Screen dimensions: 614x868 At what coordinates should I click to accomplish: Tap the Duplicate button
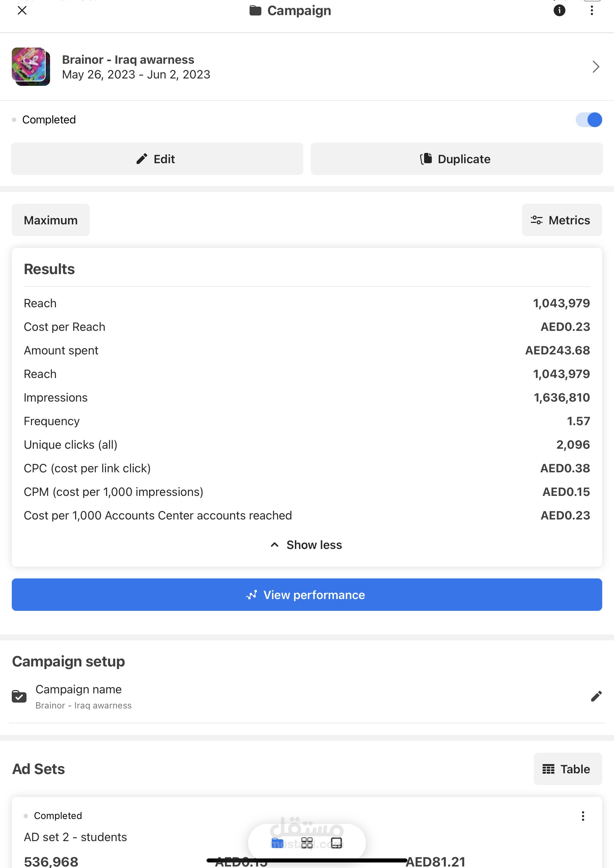tap(456, 159)
